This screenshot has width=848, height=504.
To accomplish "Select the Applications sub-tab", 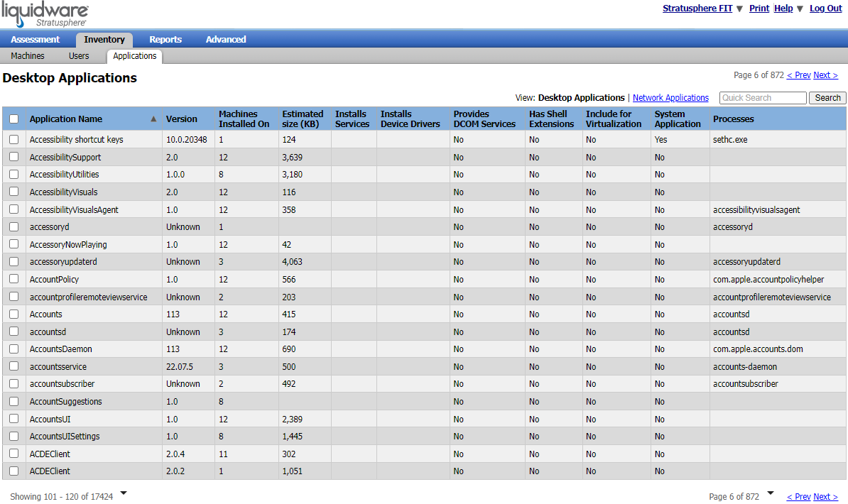I will [135, 55].
